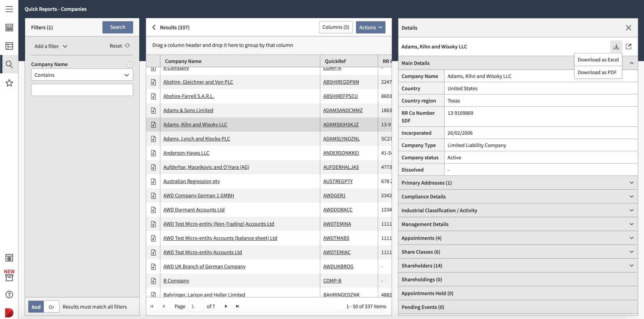Choose Download as Excel
Image resolution: width=644 pixels, height=319 pixels.
(598, 60)
